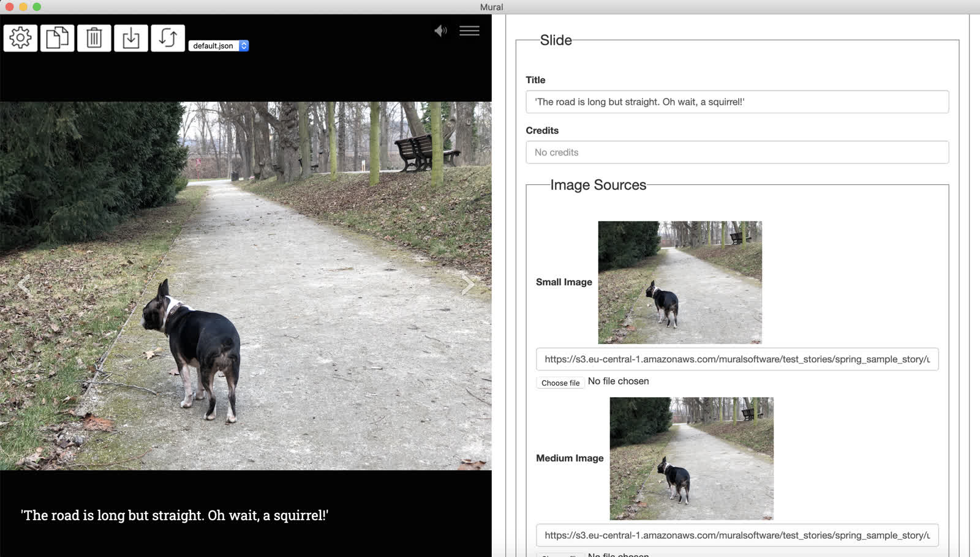
Task: Edit the Medium Image URL field
Action: tap(737, 535)
